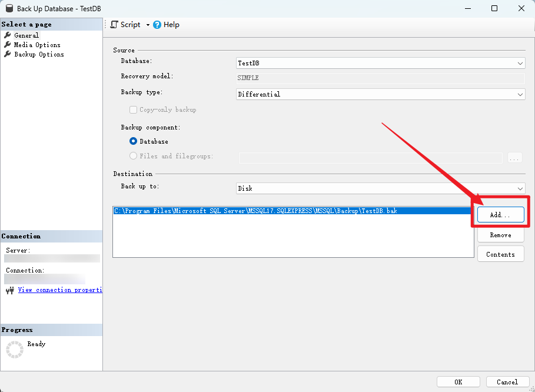Click the wrench icon beside Backup Options
The width and height of the screenshot is (535, 392).
(8, 54)
